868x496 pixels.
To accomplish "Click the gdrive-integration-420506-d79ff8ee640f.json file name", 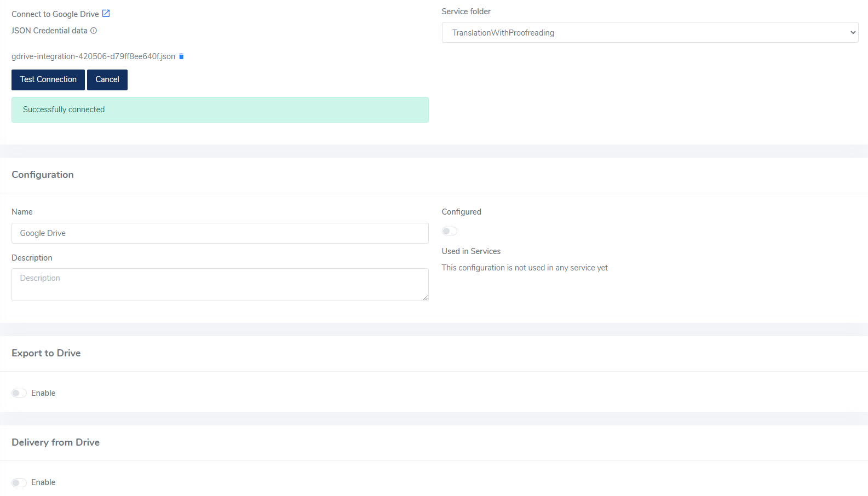I will click(94, 56).
